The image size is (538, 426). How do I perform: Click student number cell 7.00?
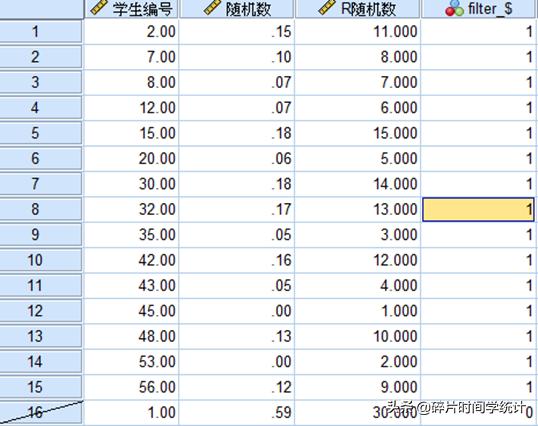[131, 57]
